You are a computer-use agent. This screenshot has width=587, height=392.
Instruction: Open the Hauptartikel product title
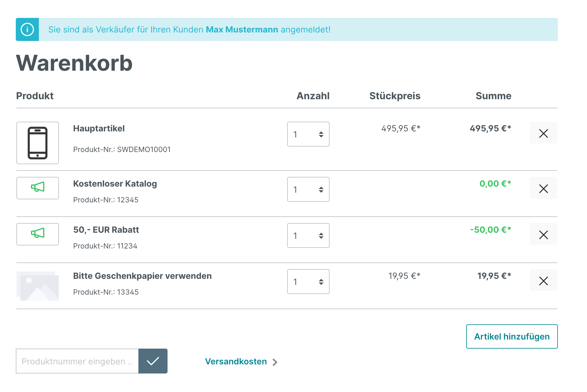tap(99, 128)
